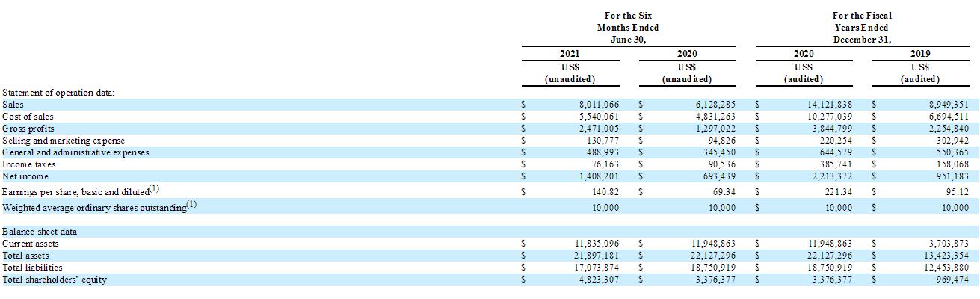Click the 2021 column header
This screenshot has width=980, height=299.
coord(570,54)
